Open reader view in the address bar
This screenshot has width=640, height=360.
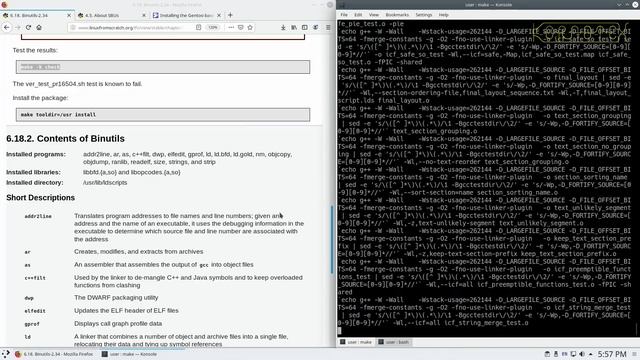point(198,27)
